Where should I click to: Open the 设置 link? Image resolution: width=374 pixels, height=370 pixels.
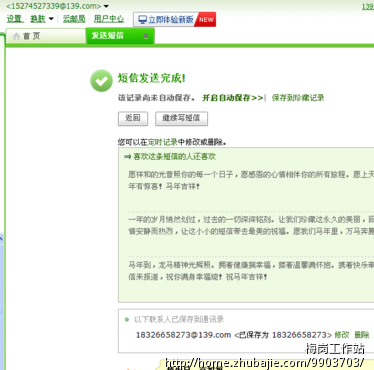(x=15, y=19)
